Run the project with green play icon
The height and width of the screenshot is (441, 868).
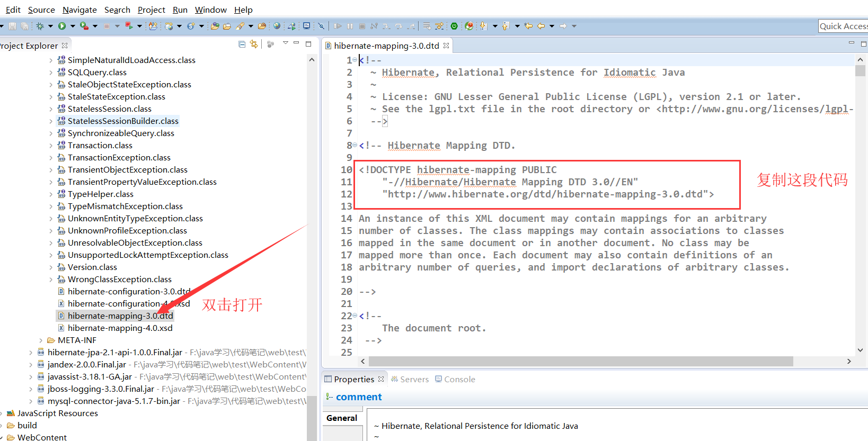62,26
